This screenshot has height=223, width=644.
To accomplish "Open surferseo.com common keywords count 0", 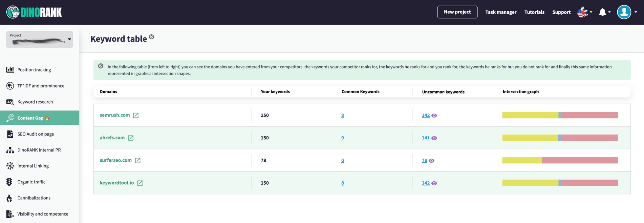I will coord(343,160).
